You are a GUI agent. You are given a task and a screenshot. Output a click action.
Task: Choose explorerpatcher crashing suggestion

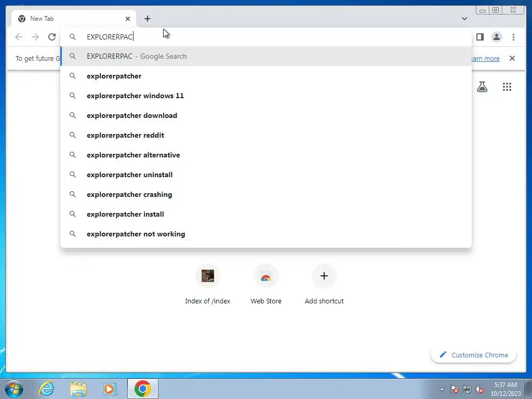click(266, 194)
